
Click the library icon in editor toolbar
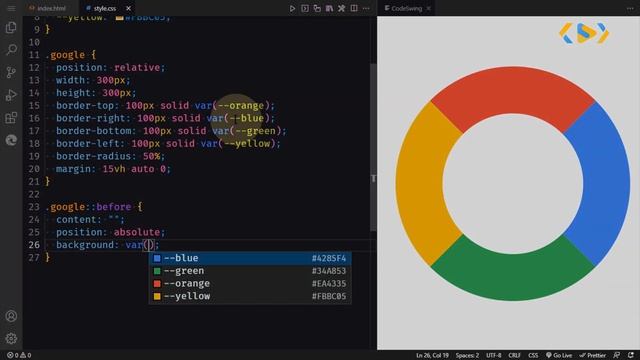(329, 8)
